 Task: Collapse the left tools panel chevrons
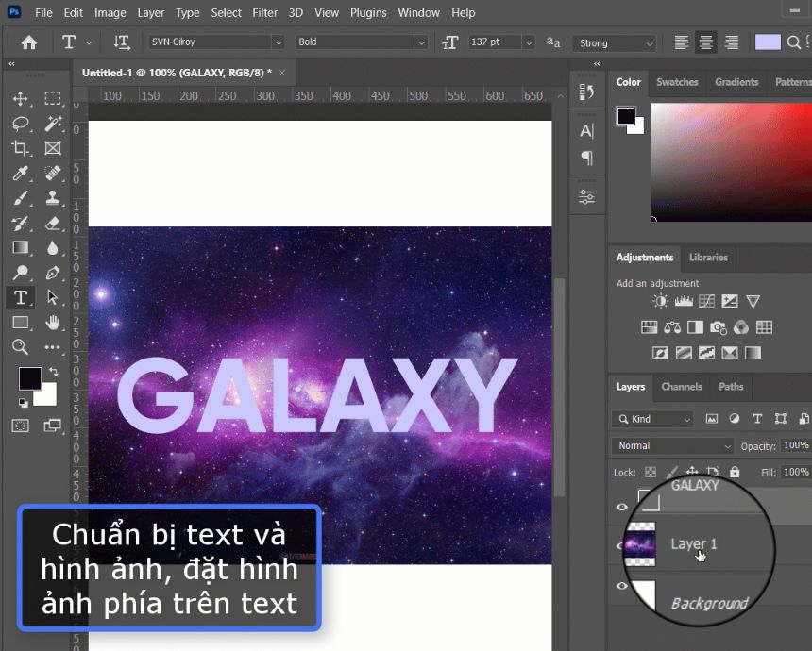coord(11,63)
